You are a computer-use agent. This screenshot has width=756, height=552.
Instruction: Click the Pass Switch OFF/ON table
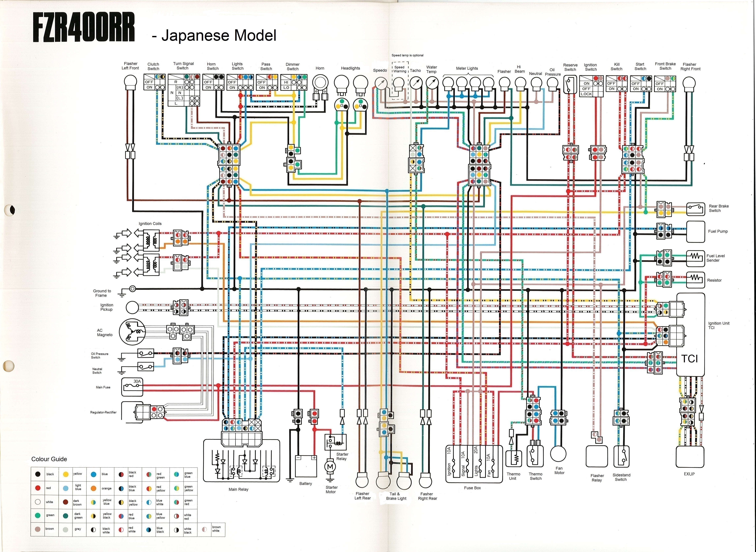click(x=267, y=82)
